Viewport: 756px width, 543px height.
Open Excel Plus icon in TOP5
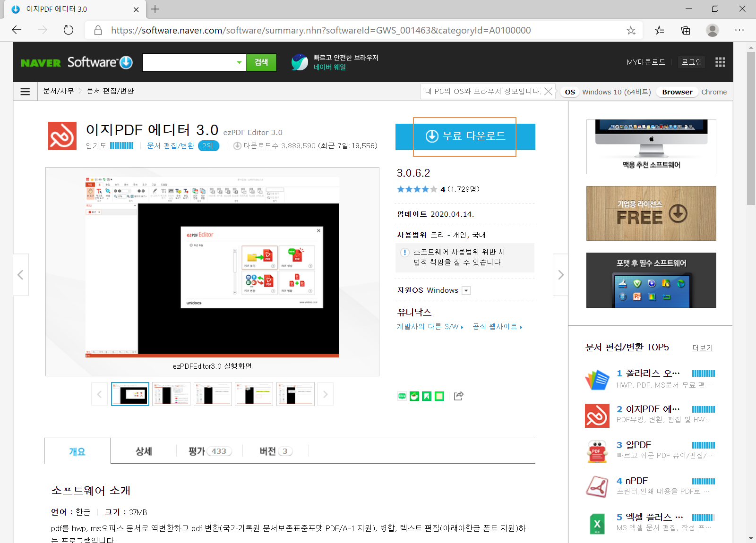coord(597,524)
